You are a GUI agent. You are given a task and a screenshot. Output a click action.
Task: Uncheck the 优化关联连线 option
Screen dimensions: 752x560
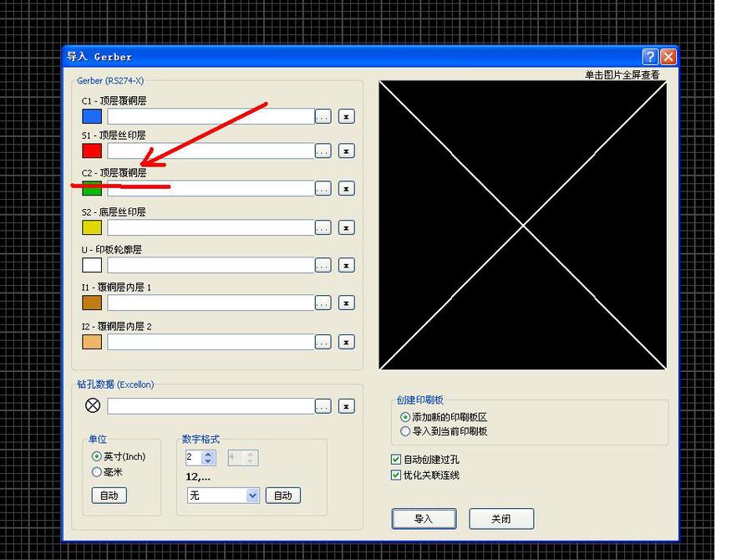[x=396, y=476]
